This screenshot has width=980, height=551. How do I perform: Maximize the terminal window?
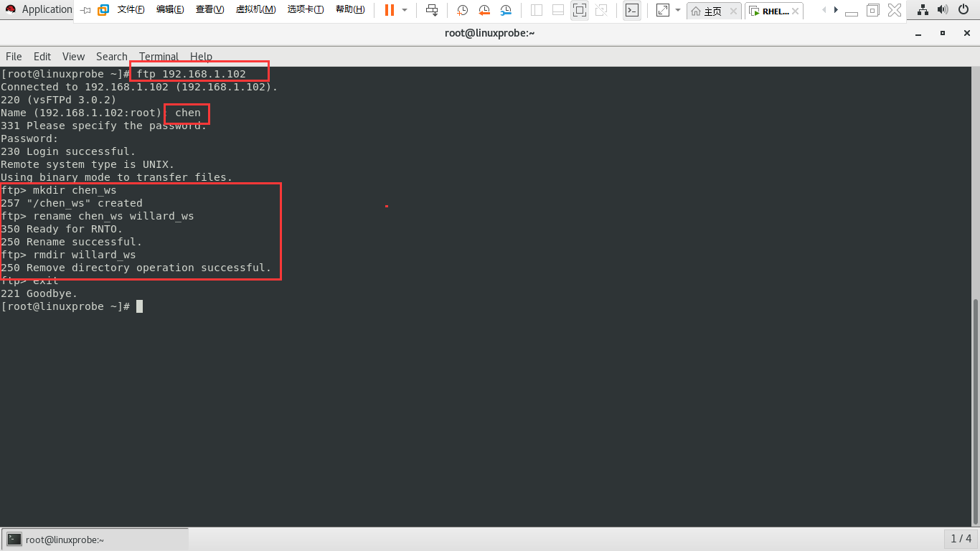tap(943, 33)
